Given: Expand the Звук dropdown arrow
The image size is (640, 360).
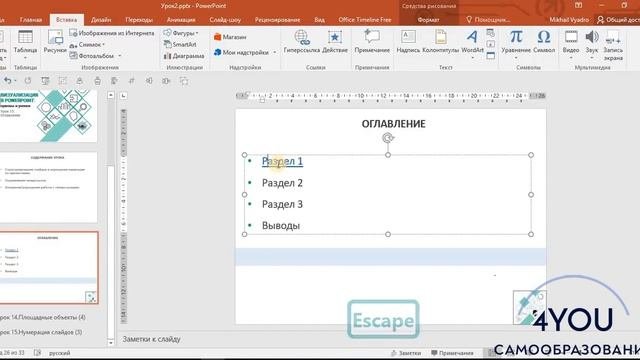Looking at the screenshot, I should 591,58.
